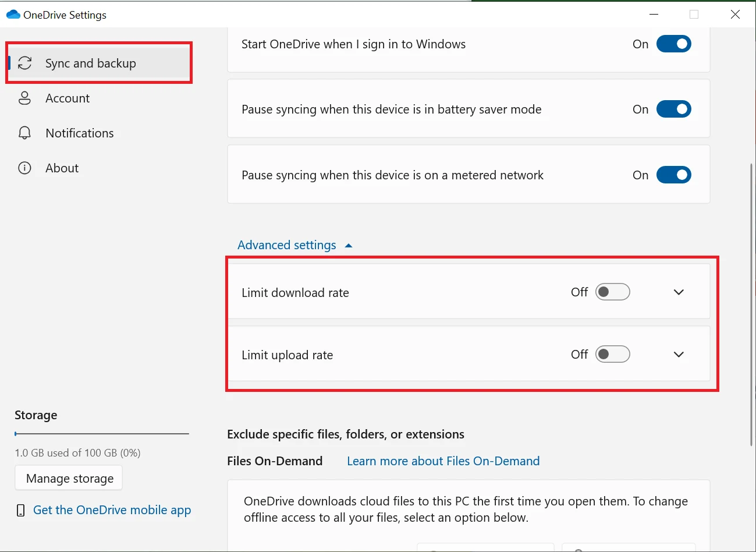
Task: Open the Account settings tab
Action: pyautogui.click(x=68, y=98)
